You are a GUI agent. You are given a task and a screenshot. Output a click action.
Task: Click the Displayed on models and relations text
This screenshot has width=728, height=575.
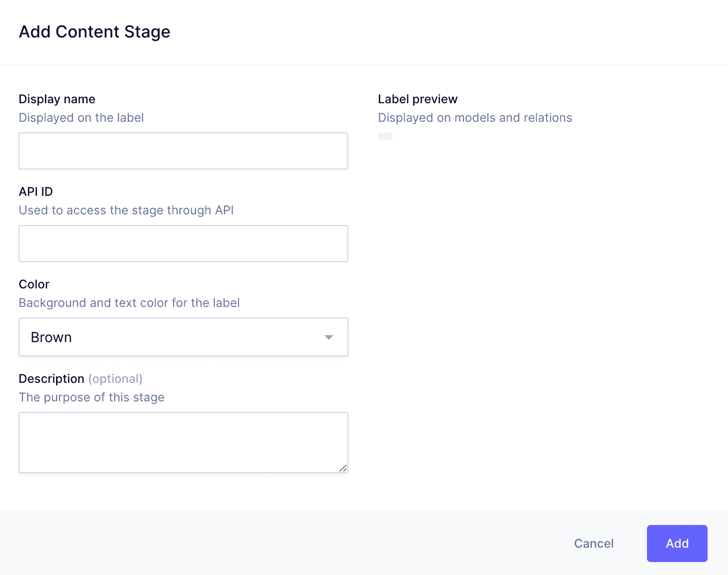click(475, 117)
